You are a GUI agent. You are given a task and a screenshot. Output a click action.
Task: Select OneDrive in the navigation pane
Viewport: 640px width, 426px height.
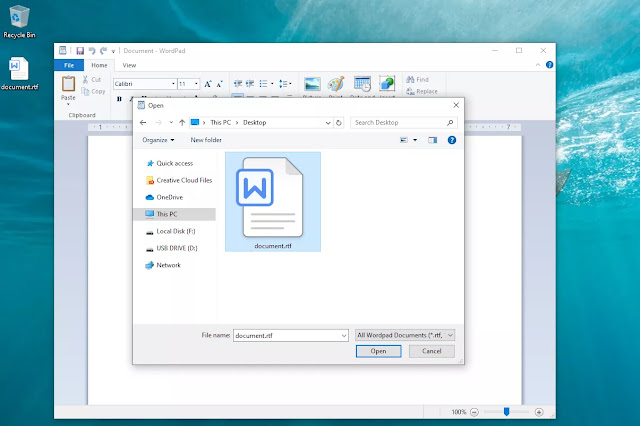pos(169,197)
